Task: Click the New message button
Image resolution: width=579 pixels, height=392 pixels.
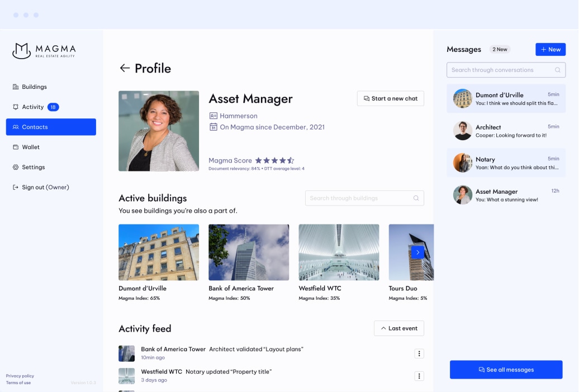Action: pos(550,49)
